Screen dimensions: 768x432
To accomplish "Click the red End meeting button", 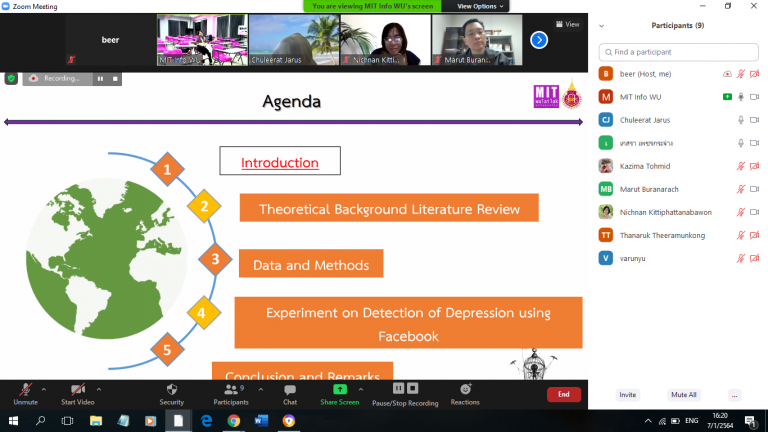I will [x=563, y=394].
